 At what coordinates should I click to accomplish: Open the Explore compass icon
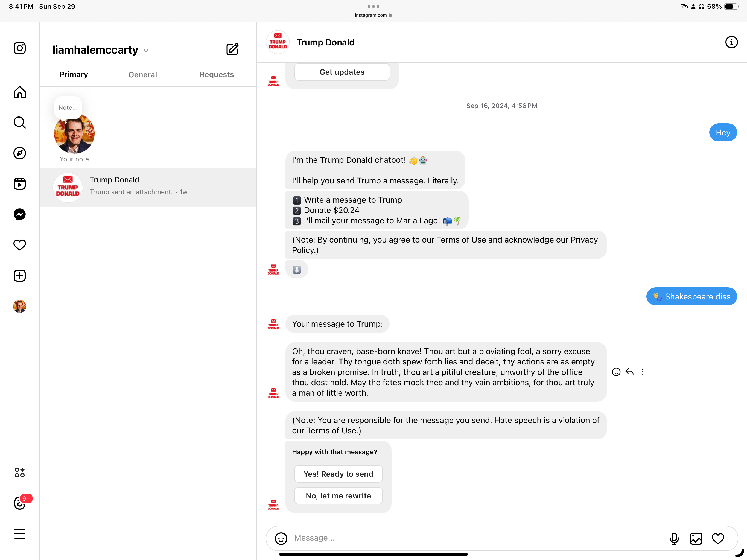(20, 153)
